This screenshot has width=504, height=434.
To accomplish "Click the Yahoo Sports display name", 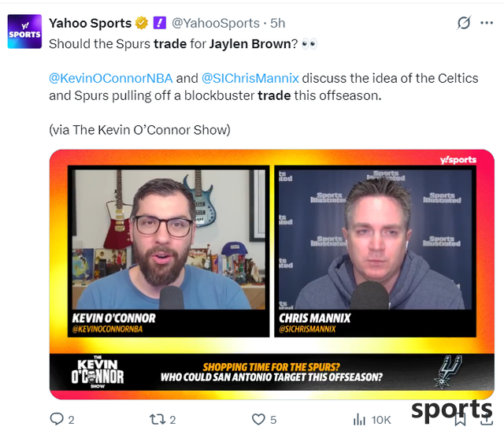I will (91, 23).
